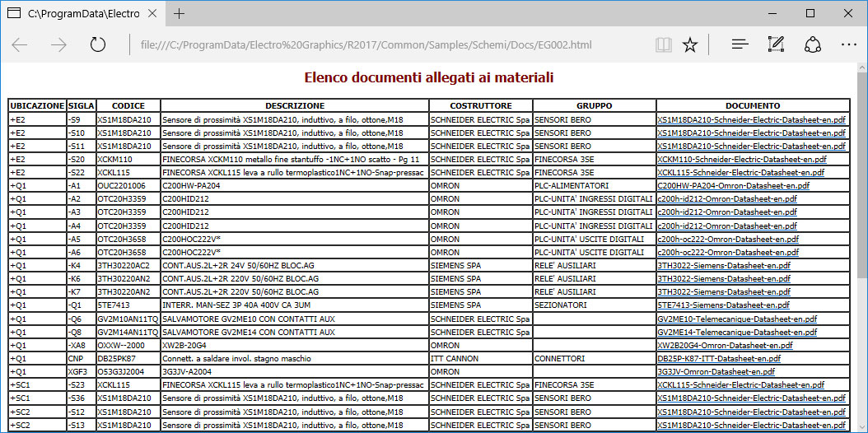Select the EG002 browser tab
The image size is (868, 433).
[83, 13]
